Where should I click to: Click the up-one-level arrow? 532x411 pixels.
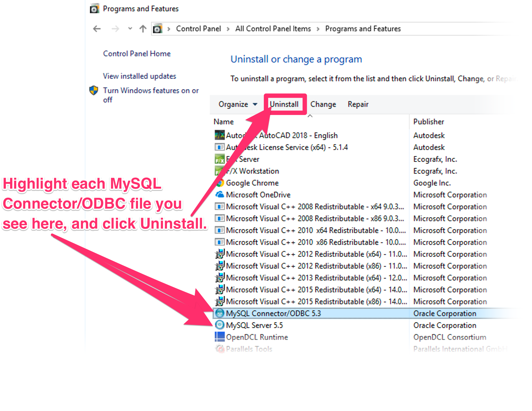tap(142, 28)
